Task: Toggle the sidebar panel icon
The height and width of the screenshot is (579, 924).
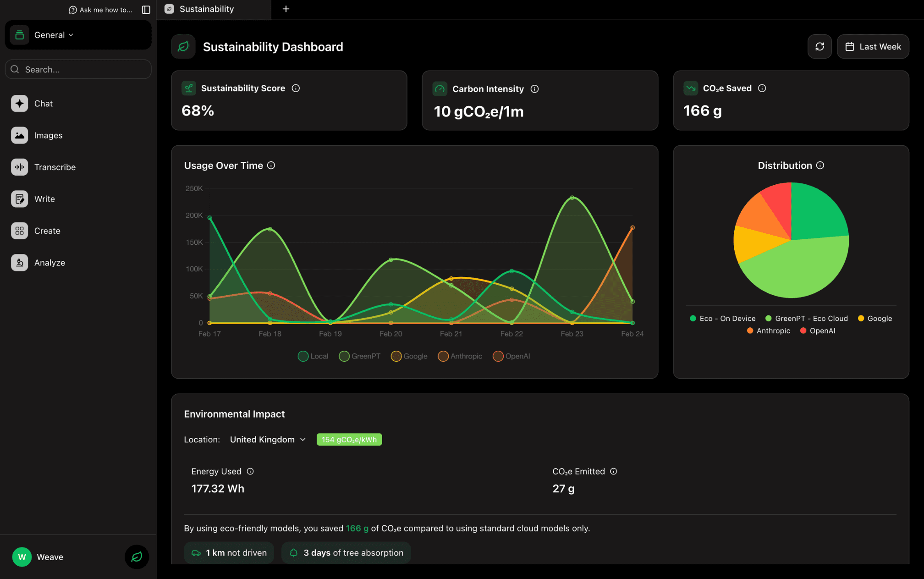Action: point(146,10)
